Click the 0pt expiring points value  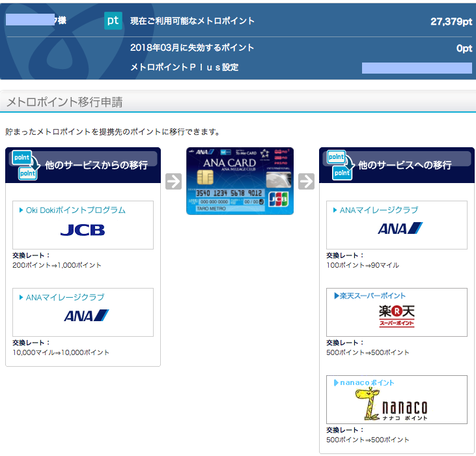(464, 48)
